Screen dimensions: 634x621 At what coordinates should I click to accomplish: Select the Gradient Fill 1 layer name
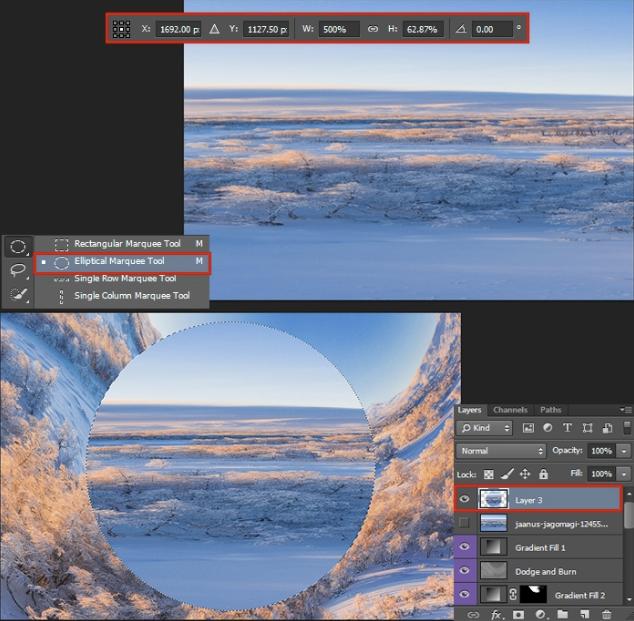(x=540, y=548)
